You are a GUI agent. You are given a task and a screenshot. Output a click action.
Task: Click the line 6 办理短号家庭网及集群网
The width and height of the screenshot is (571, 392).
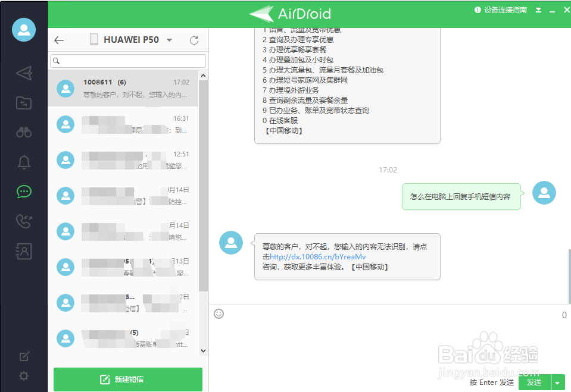(305, 80)
